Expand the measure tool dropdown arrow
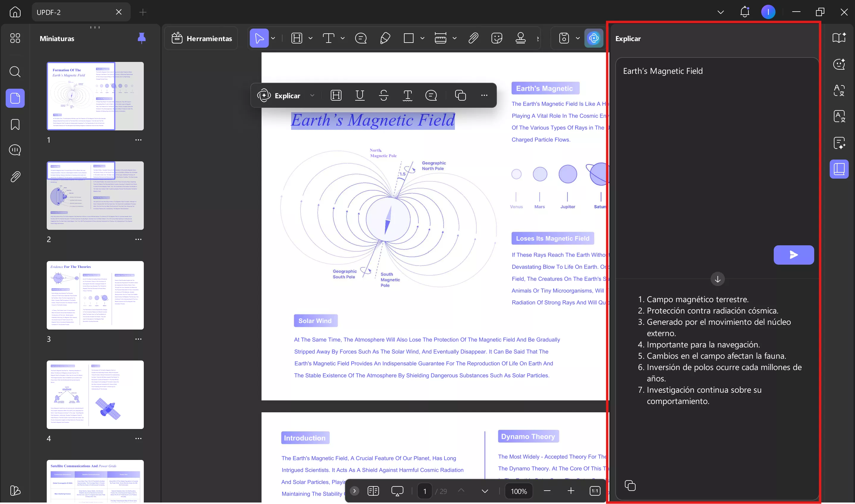The image size is (855, 504). point(454,38)
